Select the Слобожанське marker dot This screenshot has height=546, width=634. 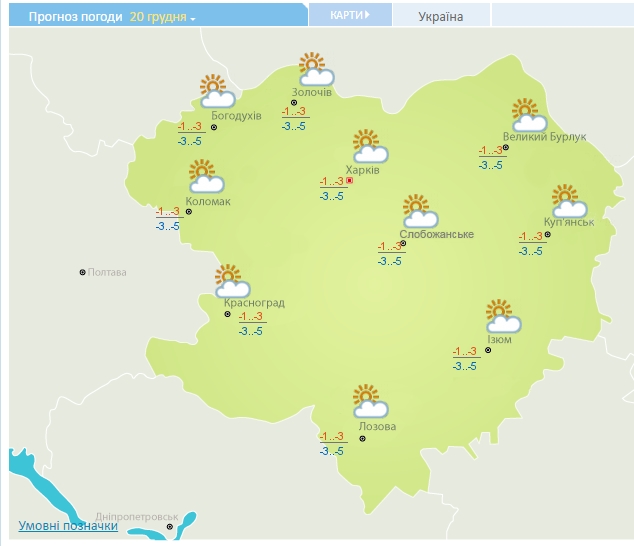click(x=403, y=243)
